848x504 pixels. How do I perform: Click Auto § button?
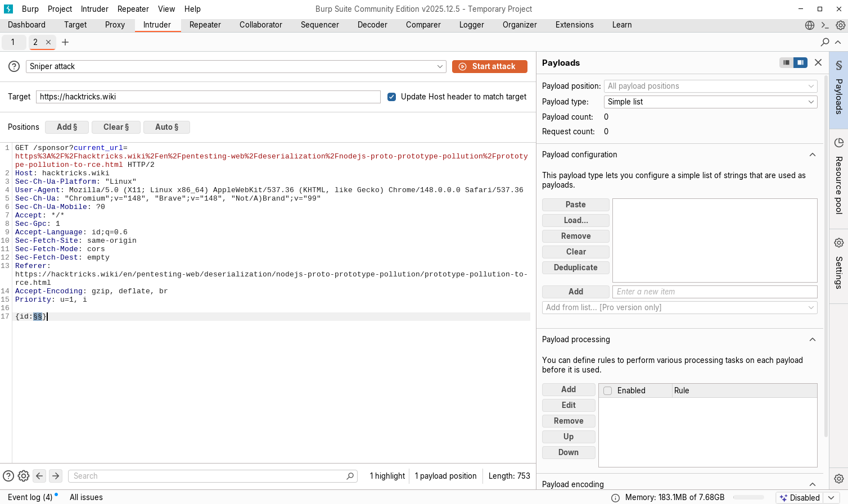166,127
